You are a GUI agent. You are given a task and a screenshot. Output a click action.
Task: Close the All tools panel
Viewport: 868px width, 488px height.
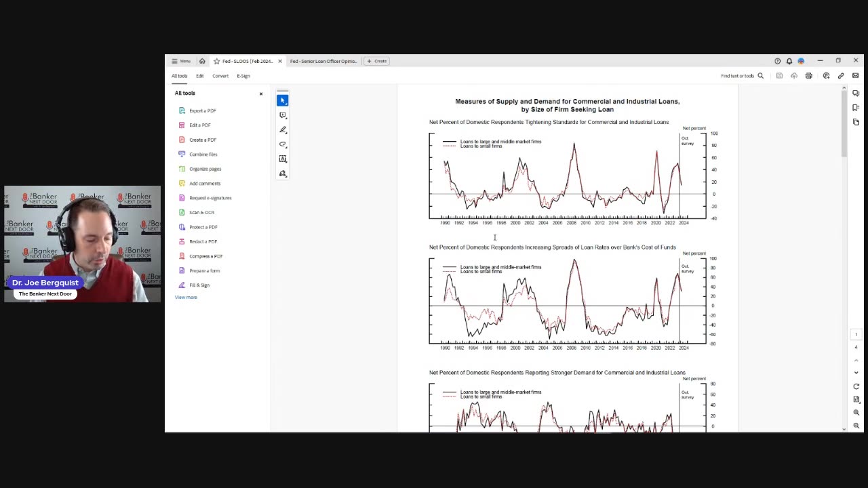261,94
